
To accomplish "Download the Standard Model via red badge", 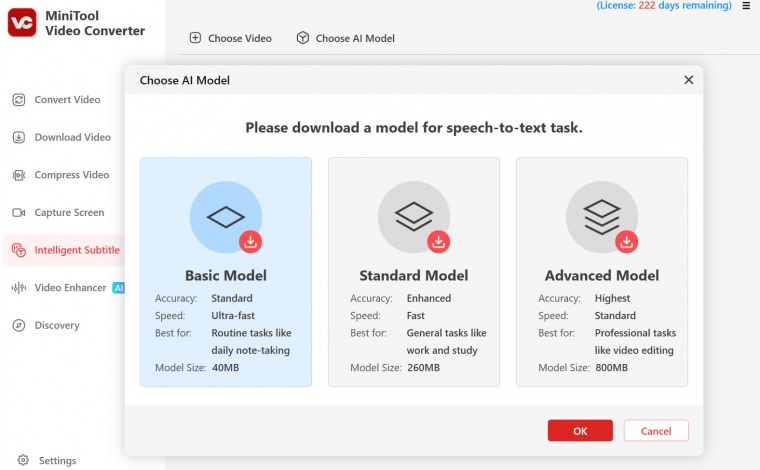I will [439, 241].
